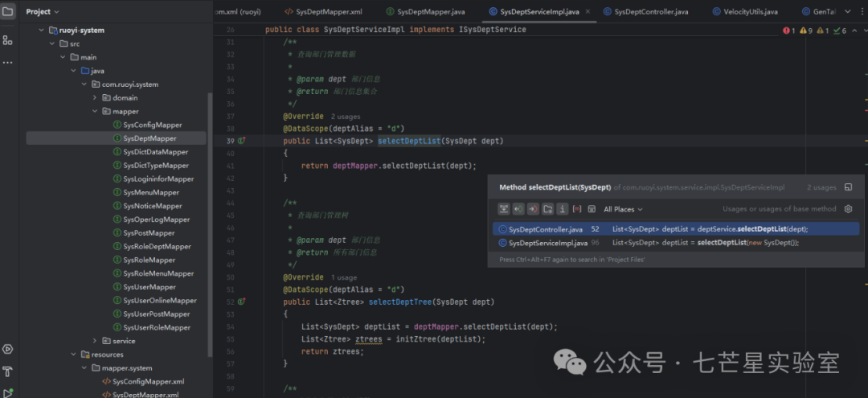The image size is (868, 398).
Task: Collapse the mapper package node
Action: 95,111
